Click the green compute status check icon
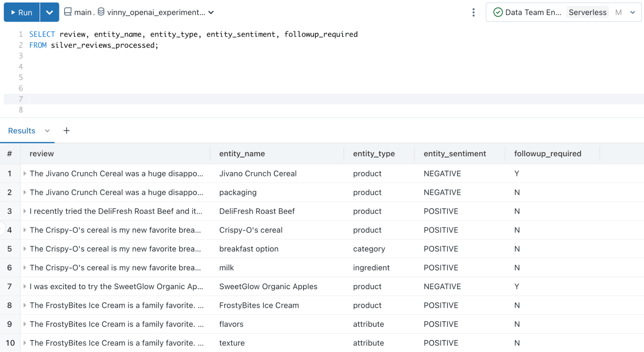The image size is (644, 352). pyautogui.click(x=498, y=12)
